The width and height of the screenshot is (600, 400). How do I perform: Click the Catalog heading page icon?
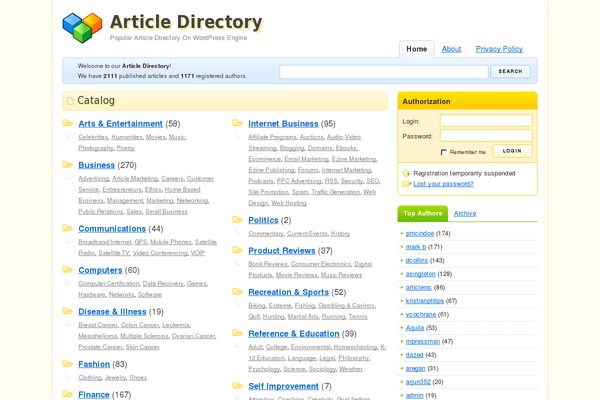(70, 101)
